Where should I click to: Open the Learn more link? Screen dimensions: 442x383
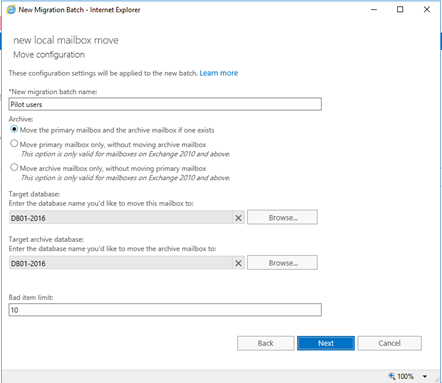tap(219, 73)
